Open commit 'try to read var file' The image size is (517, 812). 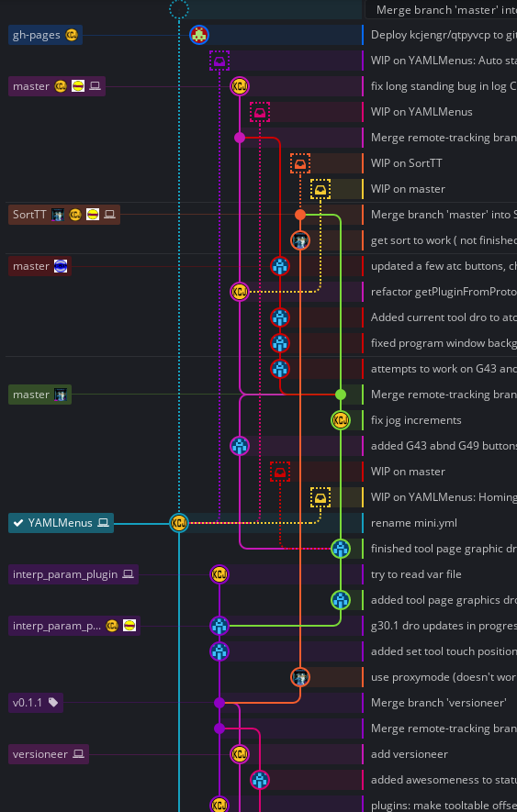coord(416,574)
